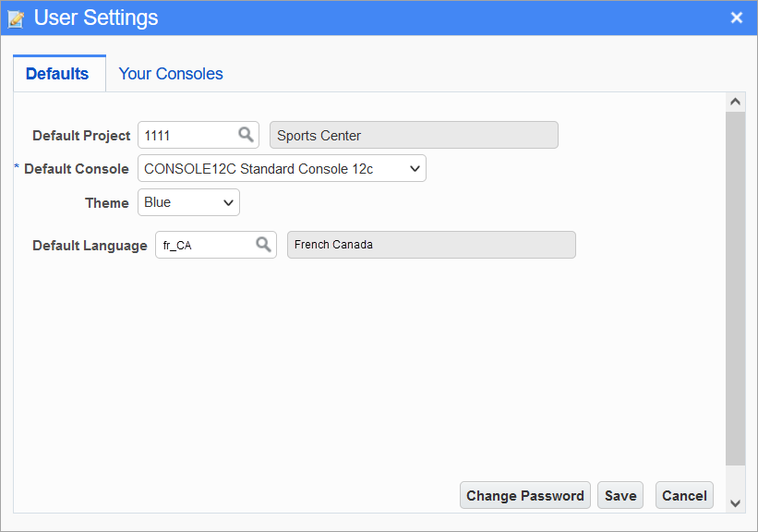The width and height of the screenshot is (758, 532).
Task: Click the Theme dropdown chevron arrow
Action: (228, 202)
